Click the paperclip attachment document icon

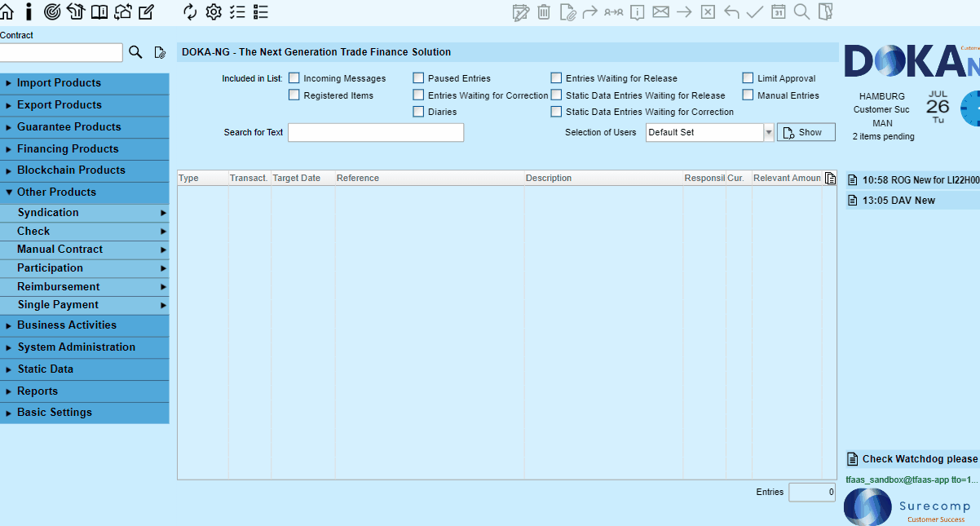[x=568, y=11]
